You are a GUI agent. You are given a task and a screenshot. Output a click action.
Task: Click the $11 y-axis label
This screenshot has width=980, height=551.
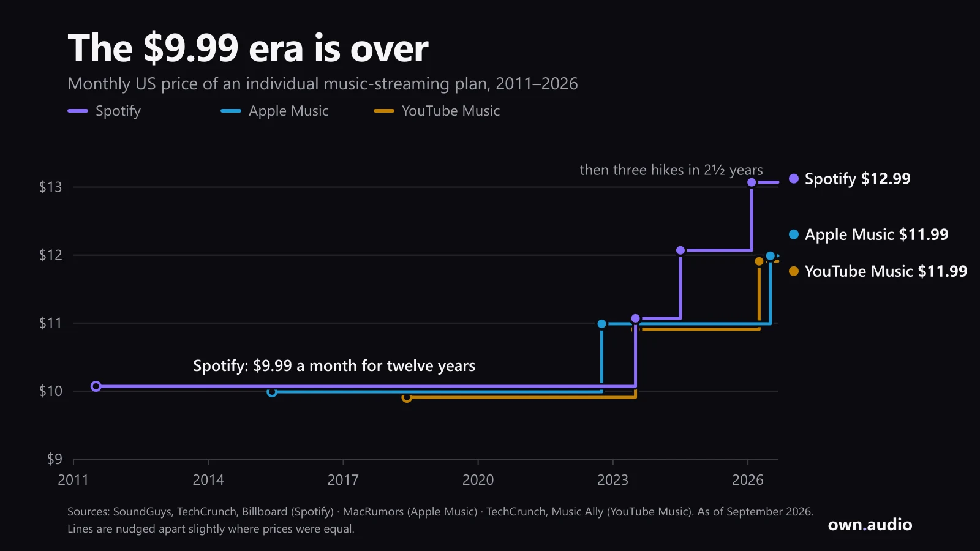(x=51, y=323)
